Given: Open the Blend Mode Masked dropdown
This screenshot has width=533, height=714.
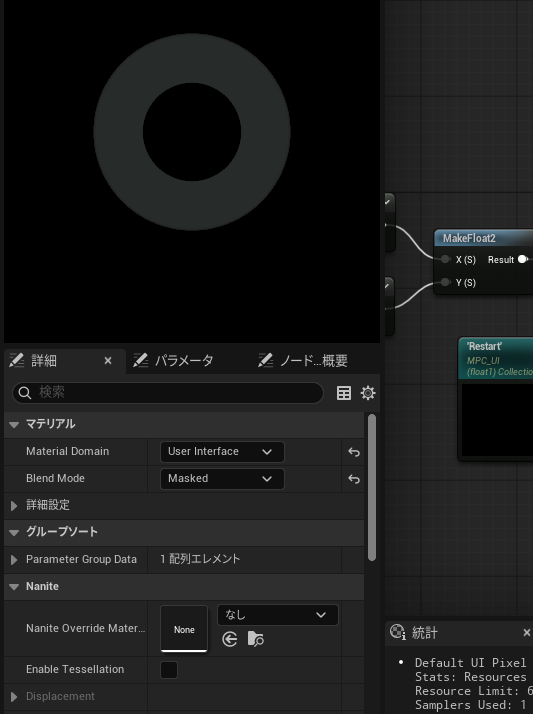Looking at the screenshot, I should tap(222, 479).
